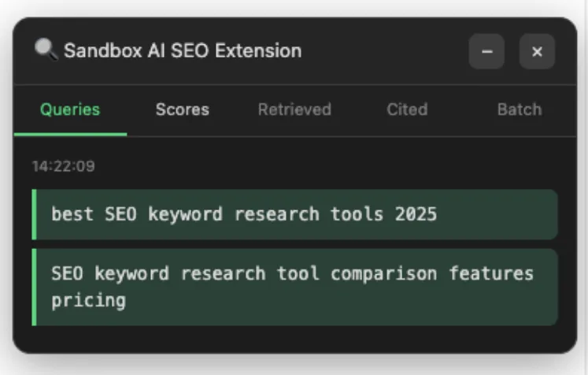Image resolution: width=588 pixels, height=375 pixels.
Task: Click blank panel area below the queries
Action: [x=295, y=339]
